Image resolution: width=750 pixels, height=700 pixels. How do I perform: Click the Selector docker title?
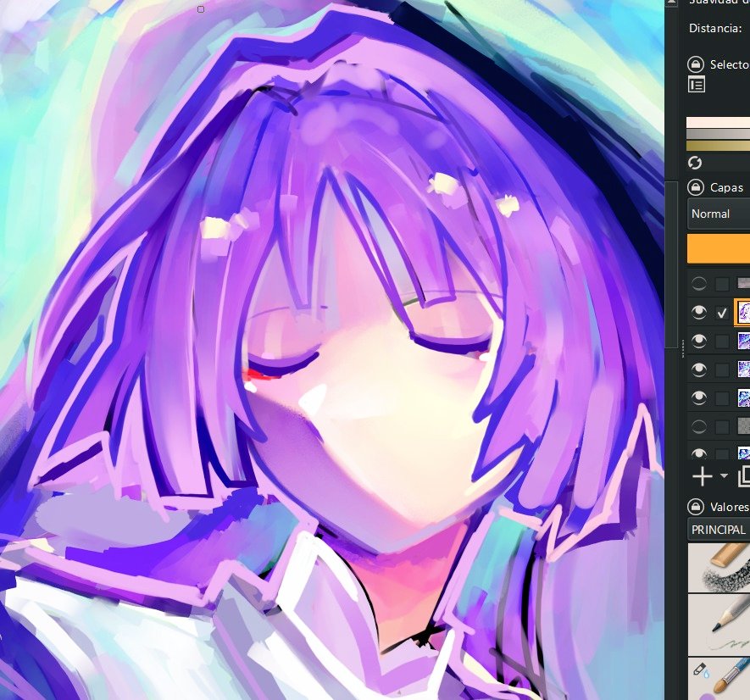pos(730,64)
